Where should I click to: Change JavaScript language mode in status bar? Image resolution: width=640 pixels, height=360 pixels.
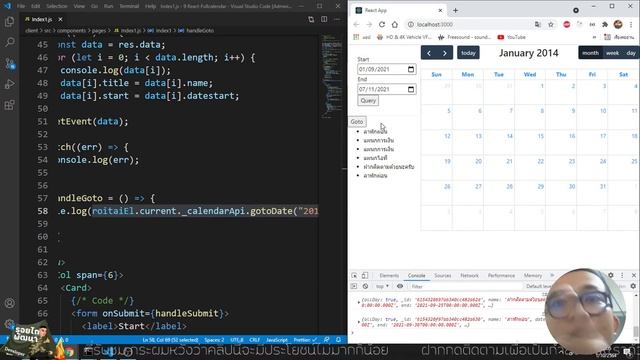(x=276, y=340)
